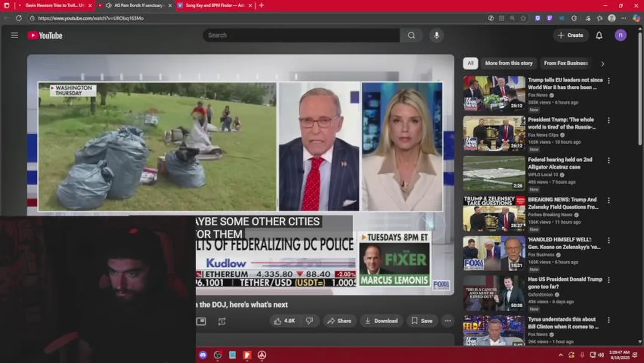The width and height of the screenshot is (644, 363).
Task: Open the YouTube hamburger guide menu
Action: point(15,35)
